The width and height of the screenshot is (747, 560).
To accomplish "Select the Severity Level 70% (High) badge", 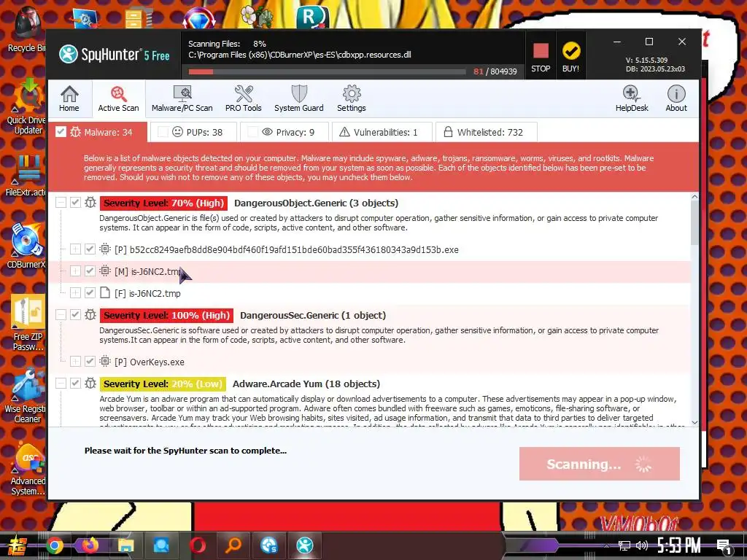I will 163,203.
